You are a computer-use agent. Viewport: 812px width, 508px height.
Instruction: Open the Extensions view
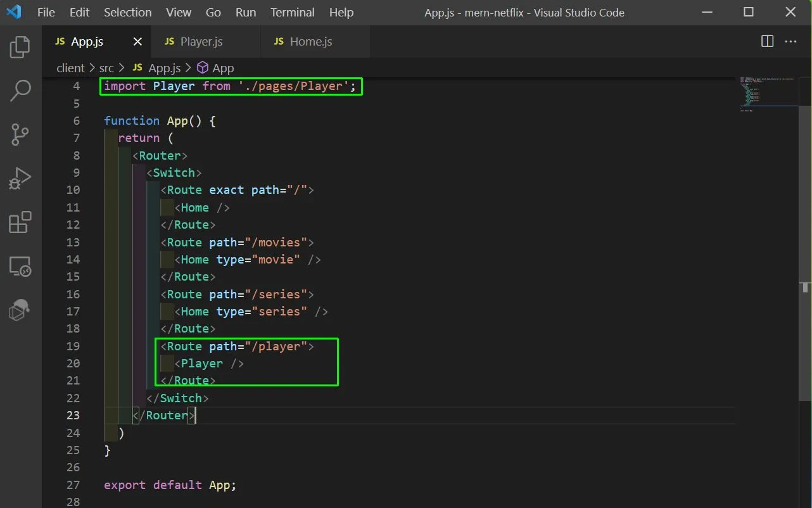point(20,222)
